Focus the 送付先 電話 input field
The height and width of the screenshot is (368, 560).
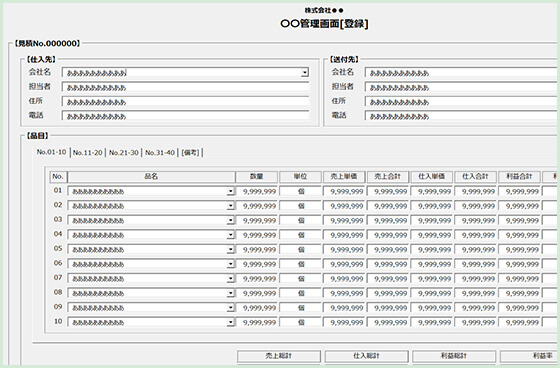(x=462, y=116)
